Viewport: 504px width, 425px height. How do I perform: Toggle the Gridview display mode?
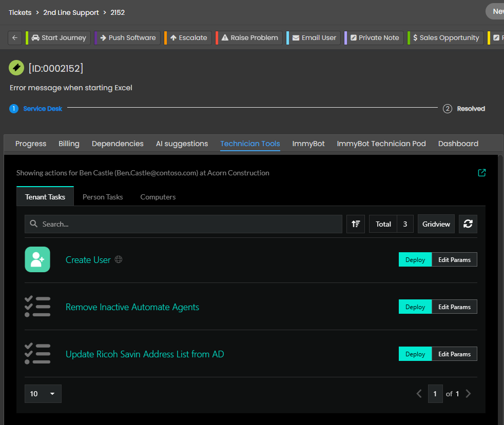click(436, 224)
